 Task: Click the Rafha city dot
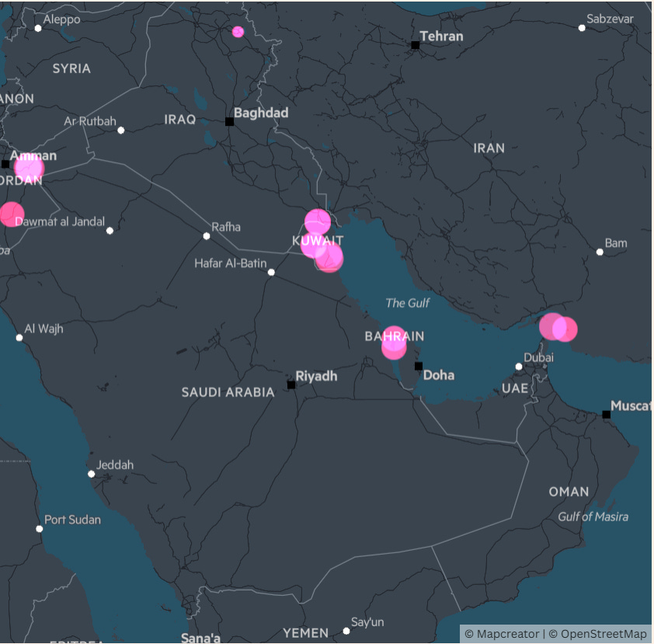click(x=207, y=236)
